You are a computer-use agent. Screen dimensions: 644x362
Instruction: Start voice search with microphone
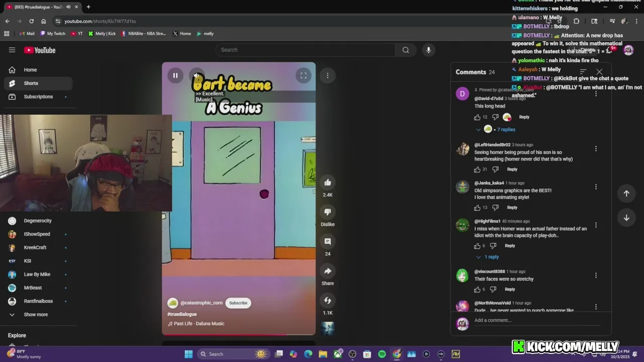point(428,50)
